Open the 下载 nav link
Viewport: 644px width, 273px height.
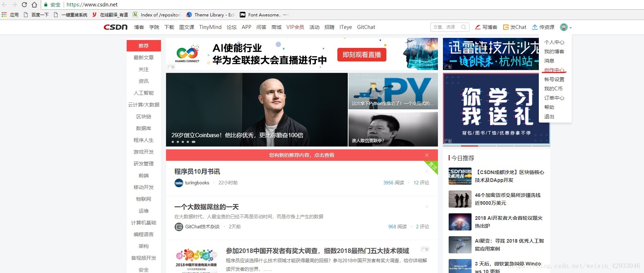click(x=169, y=27)
